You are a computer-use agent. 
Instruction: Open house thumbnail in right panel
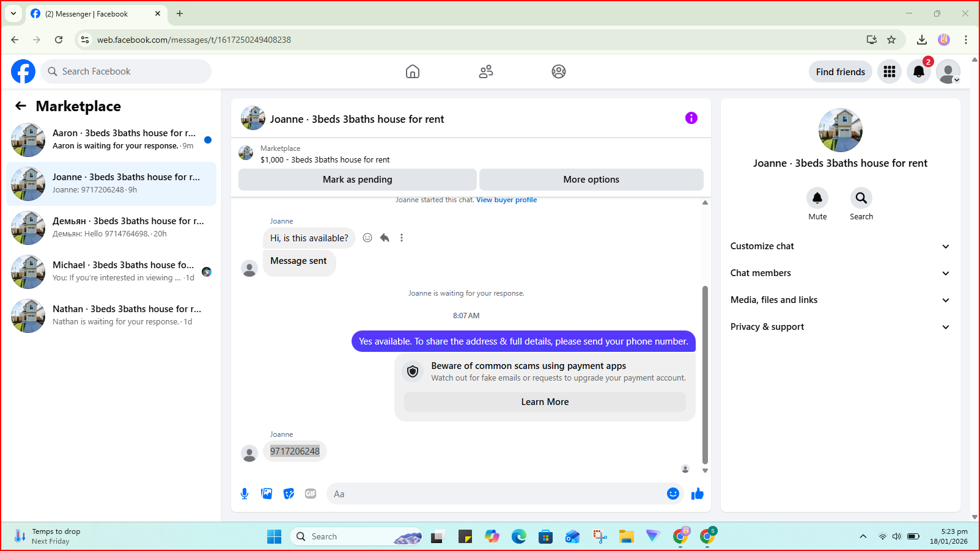(x=841, y=130)
